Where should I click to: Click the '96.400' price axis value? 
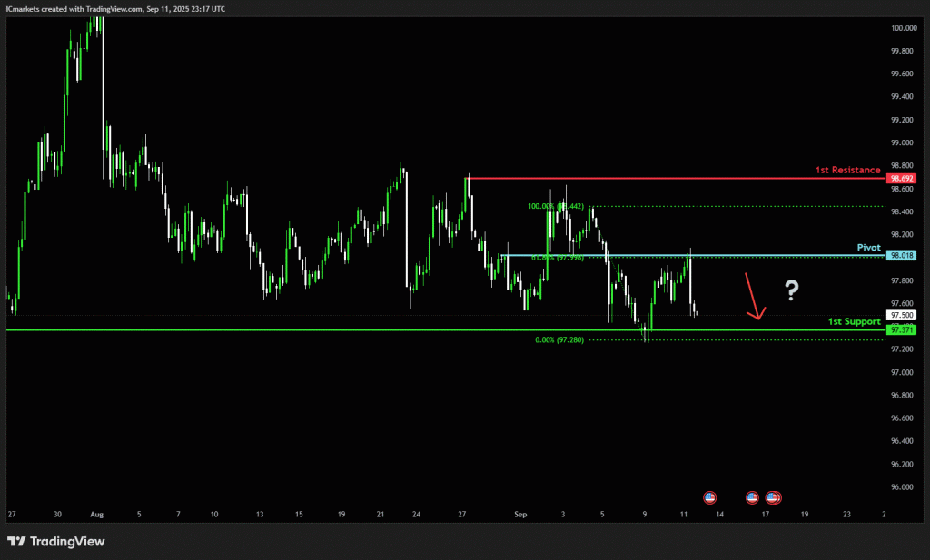(x=902, y=441)
